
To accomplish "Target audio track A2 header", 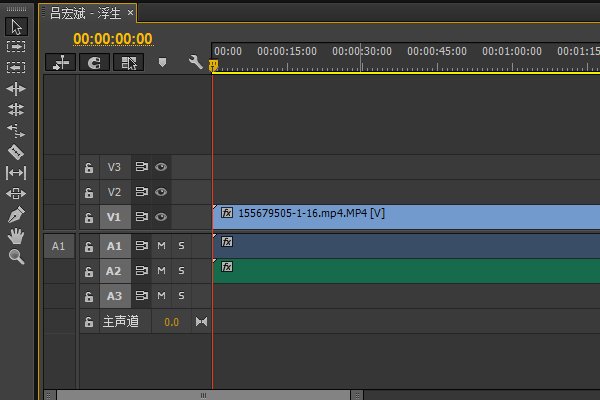I will pos(114,271).
